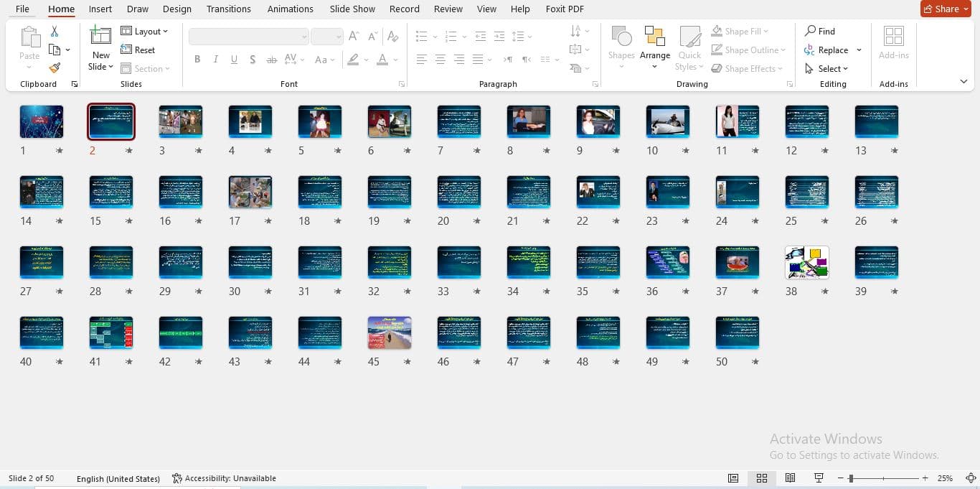
Task: Expand the Shape Fill dropdown
Action: click(740, 31)
